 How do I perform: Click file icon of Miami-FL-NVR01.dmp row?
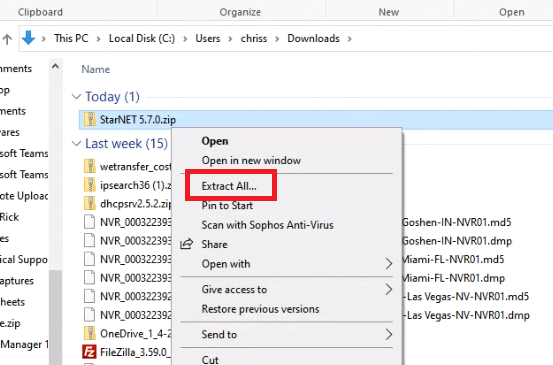tap(90, 277)
